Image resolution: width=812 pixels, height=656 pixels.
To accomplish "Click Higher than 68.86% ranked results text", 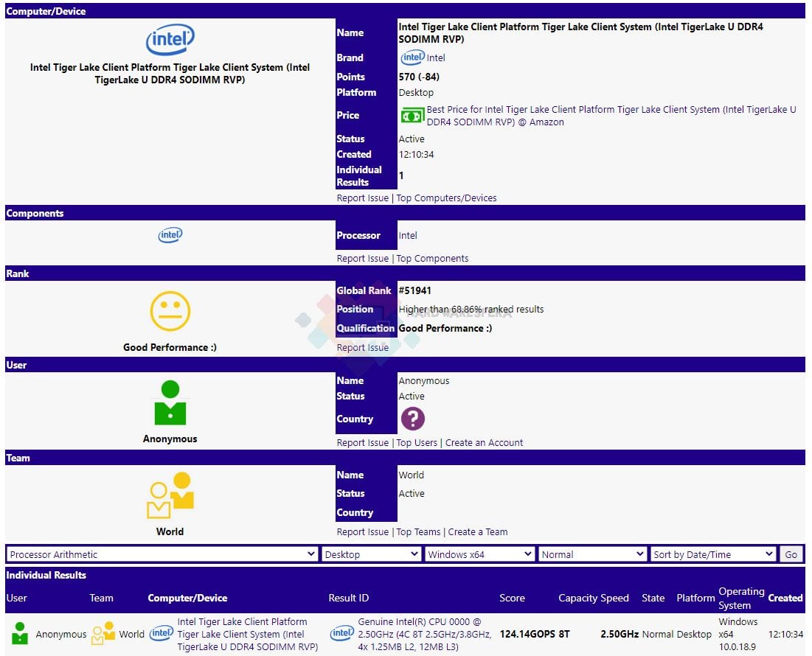I will [471, 310].
